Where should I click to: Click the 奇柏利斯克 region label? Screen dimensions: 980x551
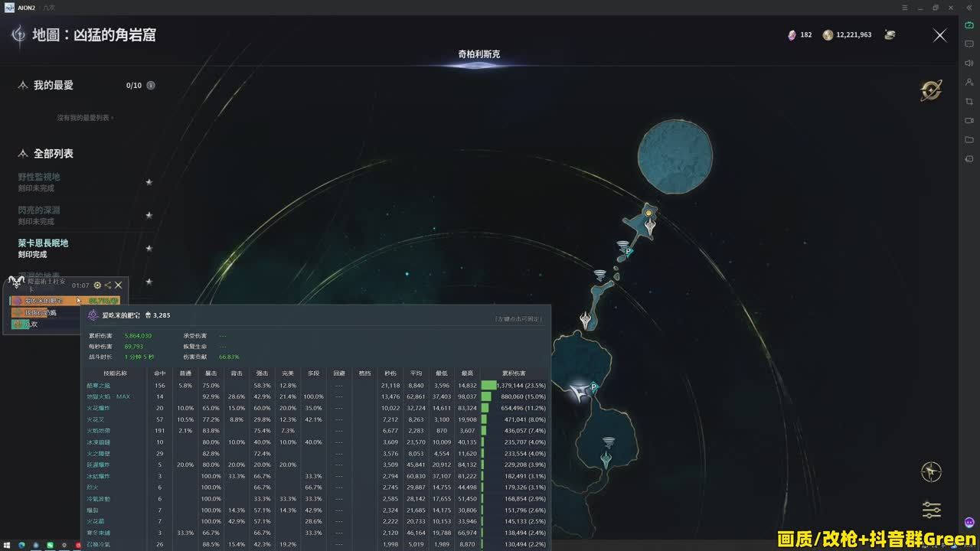tap(479, 54)
